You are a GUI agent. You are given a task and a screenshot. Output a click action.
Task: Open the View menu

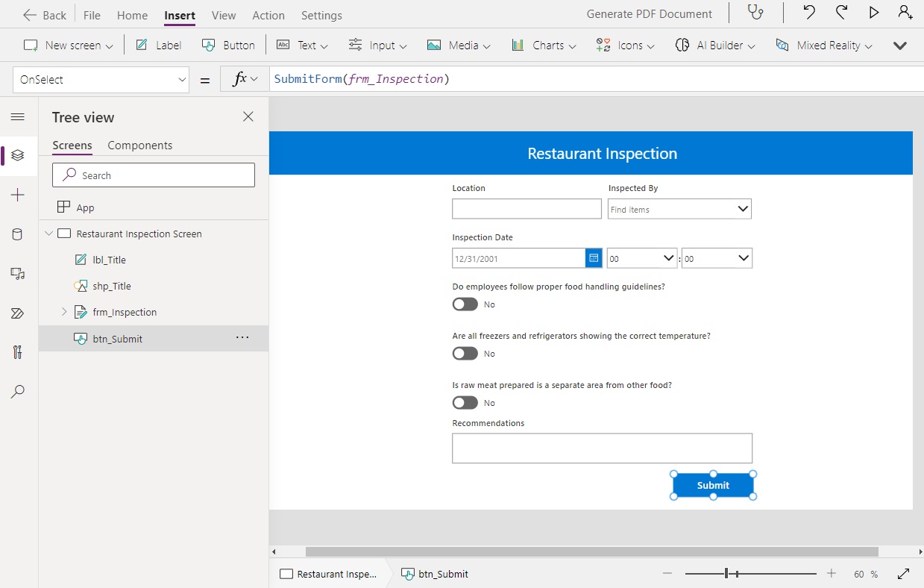click(x=223, y=15)
